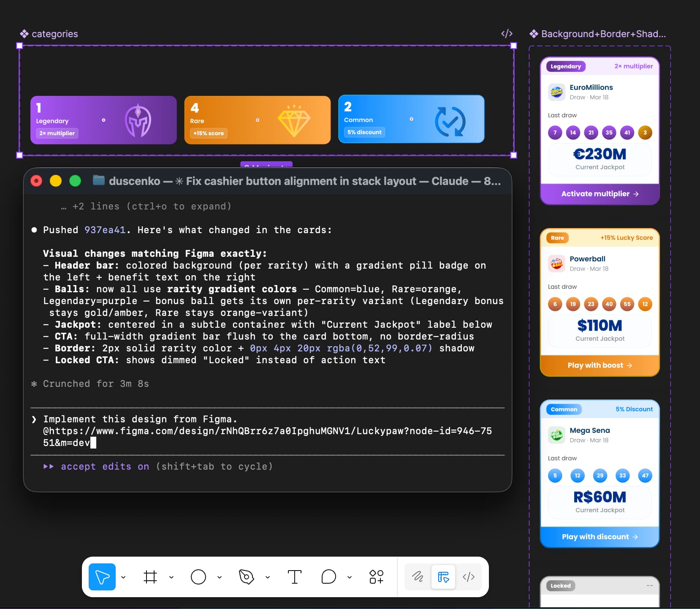Click gold bonus ball number 3
The width and height of the screenshot is (700, 609).
[x=645, y=133]
